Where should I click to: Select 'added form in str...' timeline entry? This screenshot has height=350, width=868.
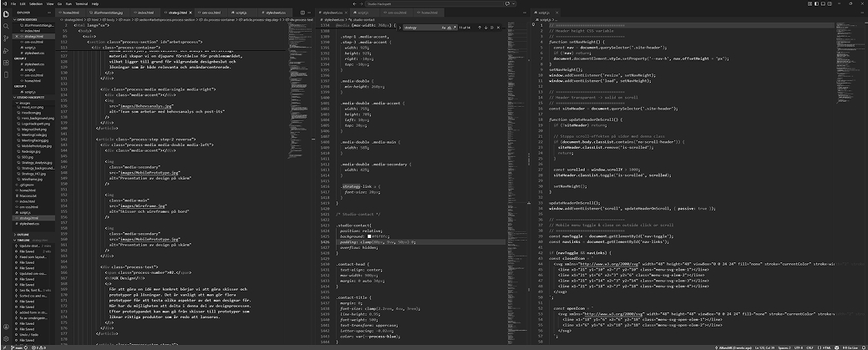click(32, 312)
